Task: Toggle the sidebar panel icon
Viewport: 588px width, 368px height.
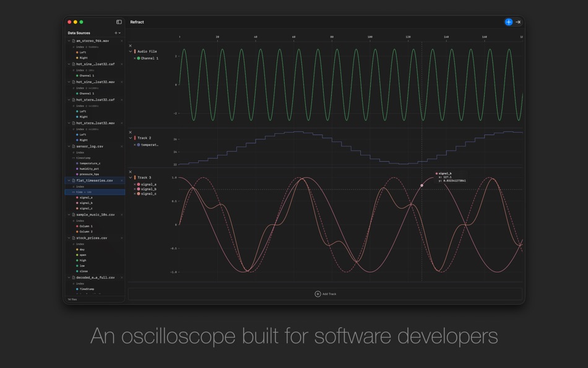Action: click(x=119, y=22)
